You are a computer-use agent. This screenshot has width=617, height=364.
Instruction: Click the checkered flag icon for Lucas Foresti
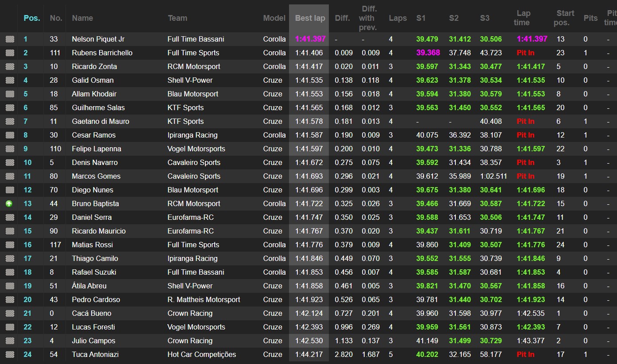click(x=9, y=327)
